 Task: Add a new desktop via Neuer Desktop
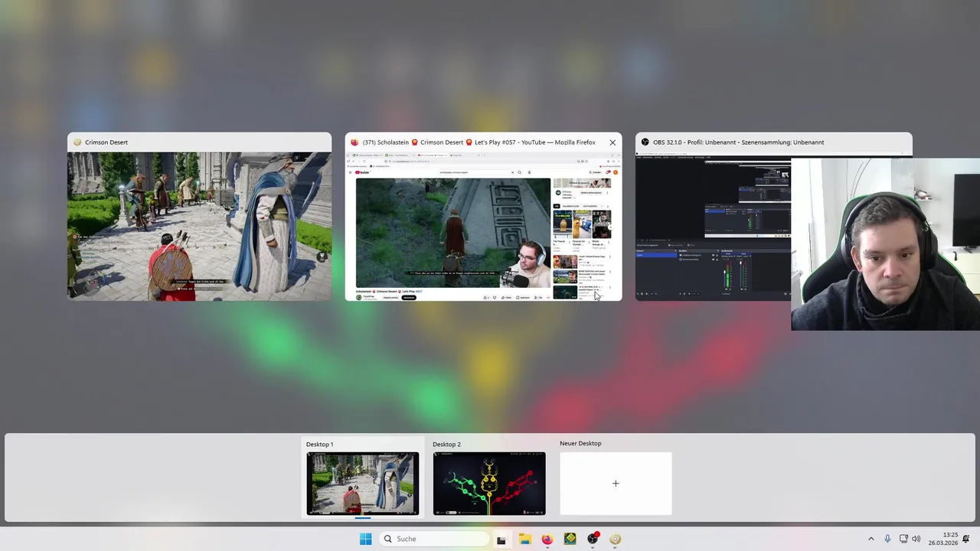[x=616, y=483]
